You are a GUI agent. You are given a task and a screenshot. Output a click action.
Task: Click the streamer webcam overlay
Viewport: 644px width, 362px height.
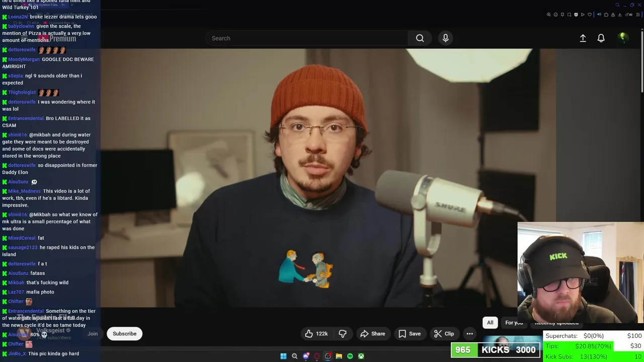(581, 273)
